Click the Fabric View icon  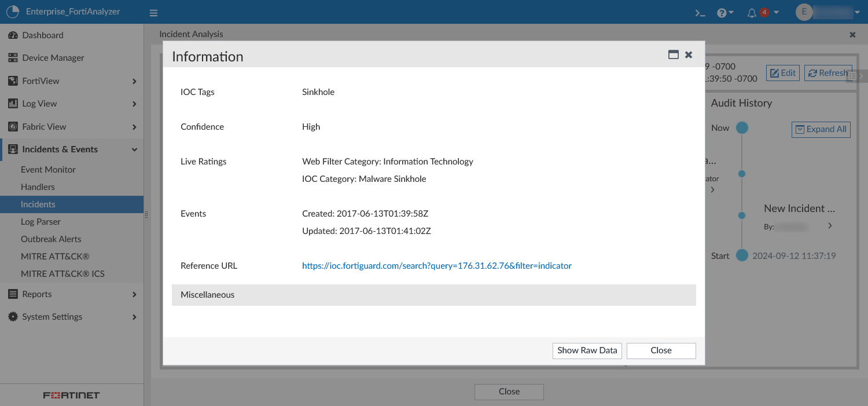13,127
